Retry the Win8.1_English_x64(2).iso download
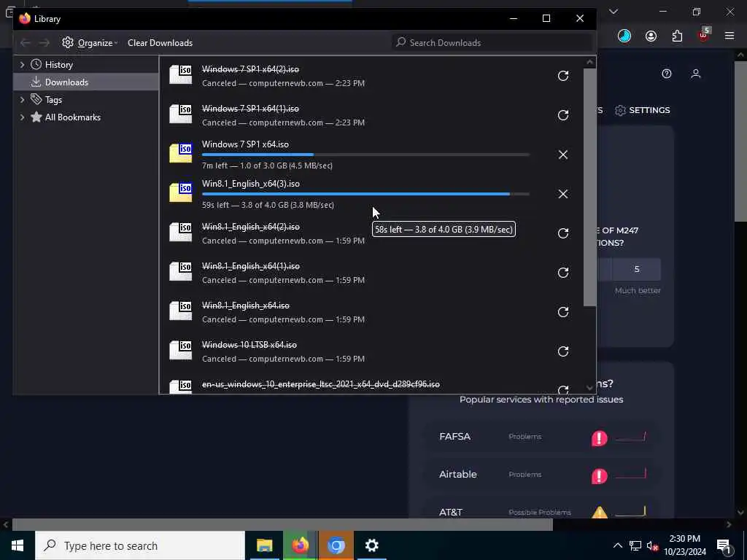Viewport: 747px width, 560px height. [562, 233]
